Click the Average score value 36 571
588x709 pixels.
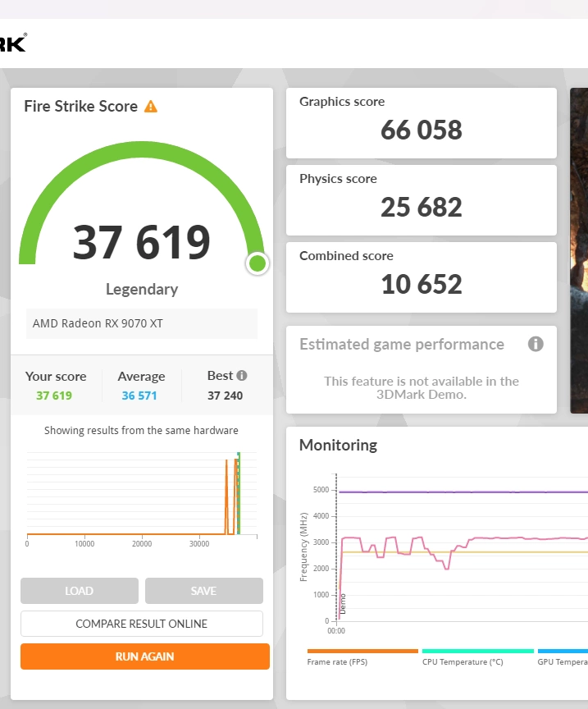click(x=141, y=396)
